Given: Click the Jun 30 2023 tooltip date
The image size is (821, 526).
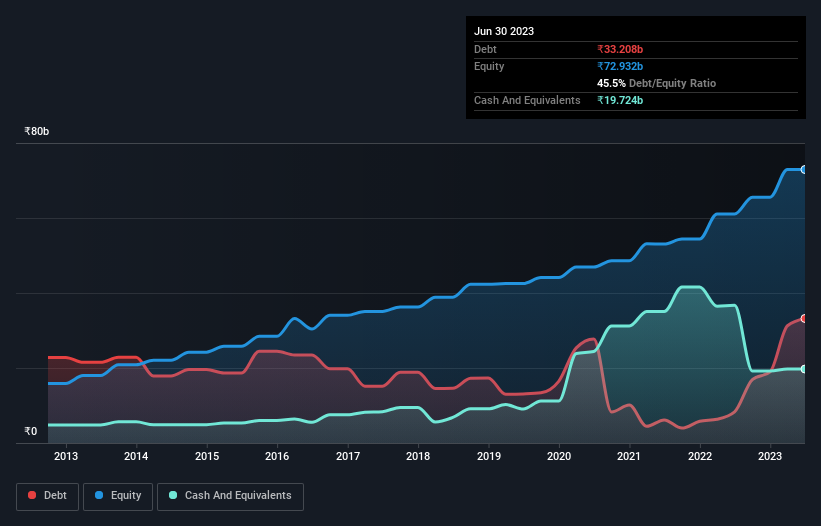Looking at the screenshot, I should (x=504, y=31).
